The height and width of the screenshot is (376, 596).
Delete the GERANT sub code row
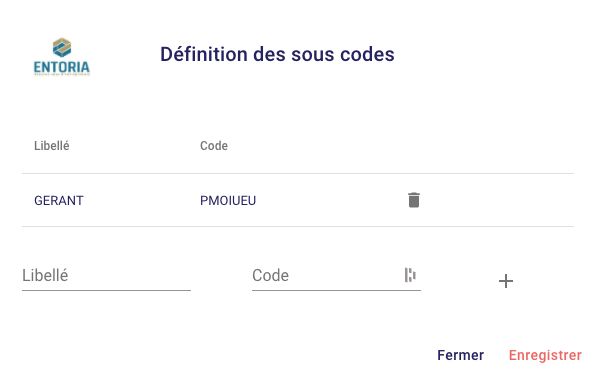tap(414, 200)
